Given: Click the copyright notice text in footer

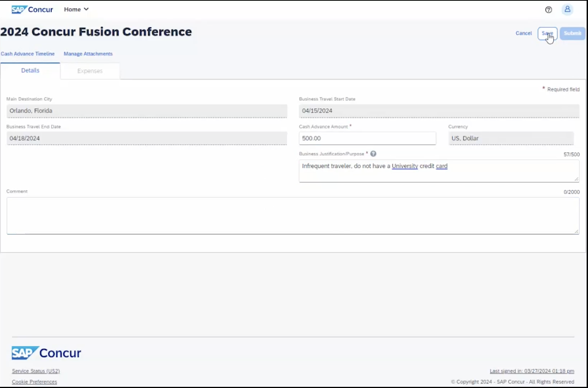Looking at the screenshot, I should pyautogui.click(x=513, y=382).
